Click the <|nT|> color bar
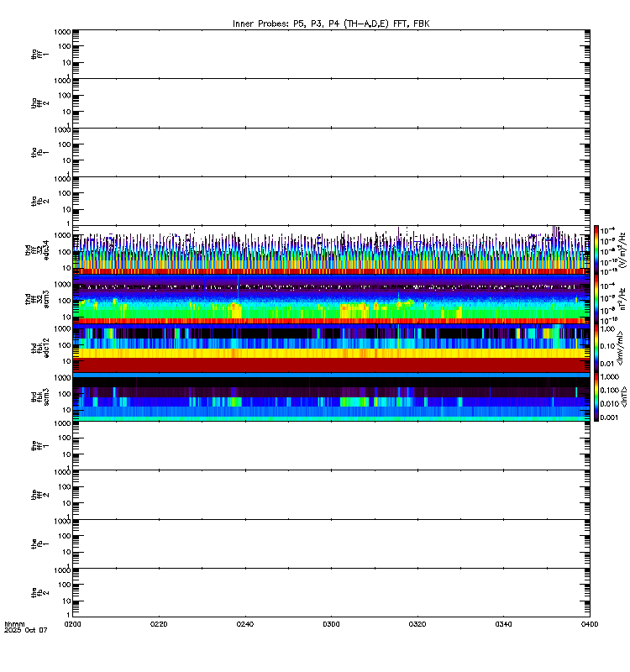The height and width of the screenshot is (672, 630). click(x=596, y=396)
